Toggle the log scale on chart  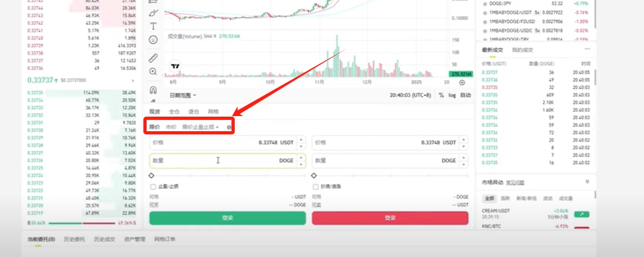tap(452, 95)
